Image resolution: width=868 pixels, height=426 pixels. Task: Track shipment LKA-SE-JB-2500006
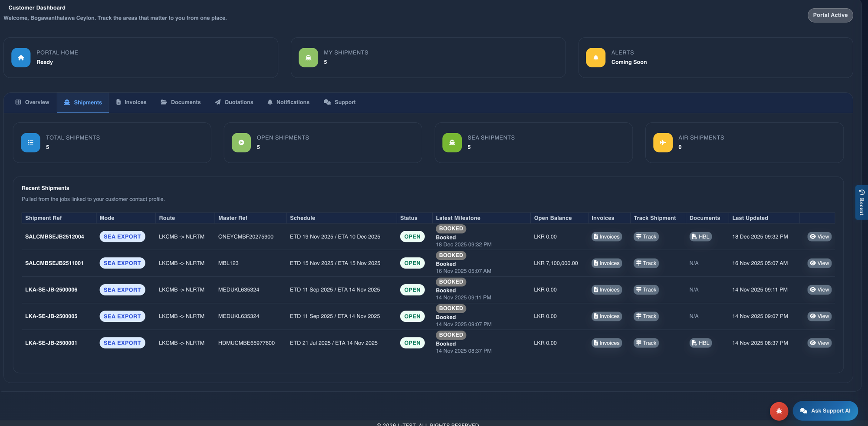(x=646, y=290)
